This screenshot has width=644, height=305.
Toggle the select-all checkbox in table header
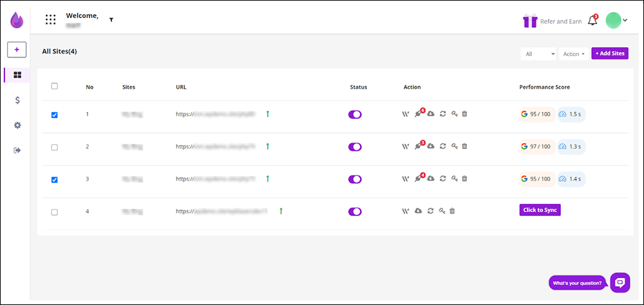[x=54, y=86]
